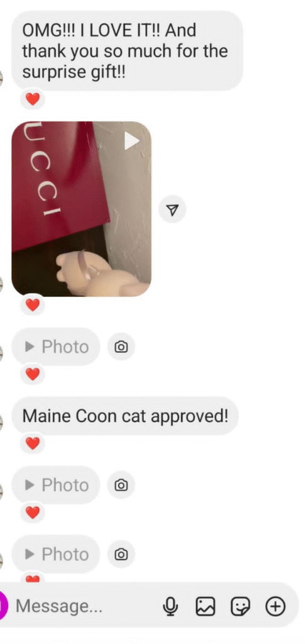The image size is (306, 644).
Task: Open the sticker picker icon
Action: tap(240, 606)
